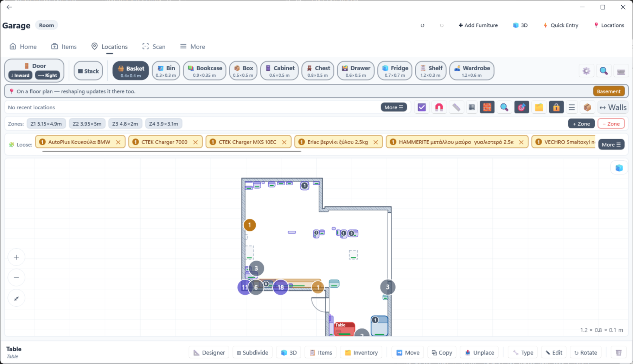Go back with the top-left arrow
This screenshot has width=633, height=364.
[9, 7]
